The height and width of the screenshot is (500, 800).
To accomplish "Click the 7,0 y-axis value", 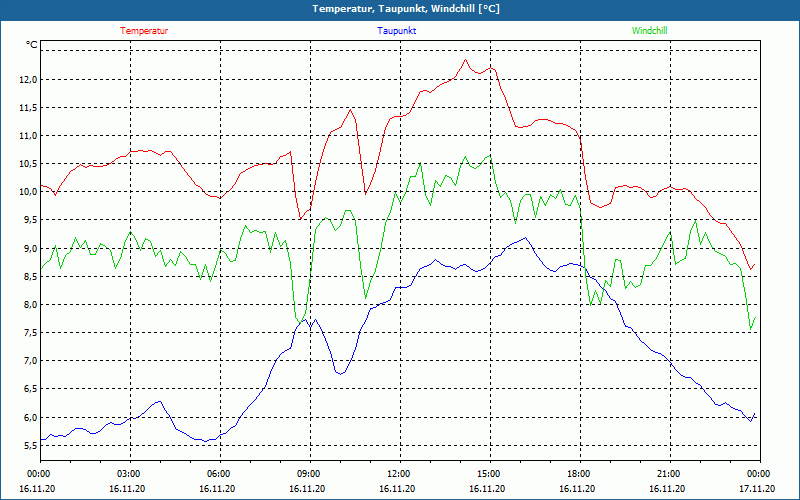I will 30,361.
